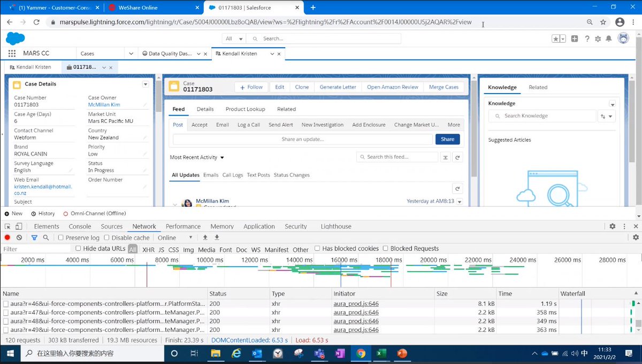Open McMillan Kim case owner link
The height and width of the screenshot is (364, 642).
(x=104, y=105)
